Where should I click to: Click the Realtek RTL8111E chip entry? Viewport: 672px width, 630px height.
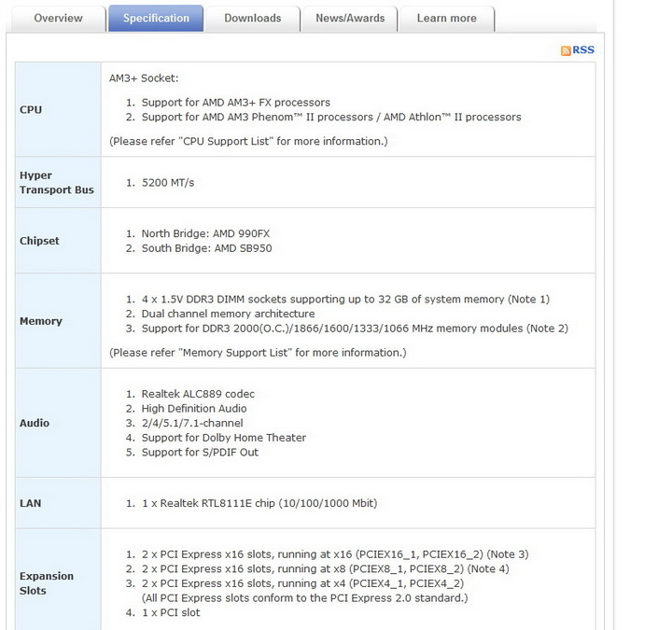259,503
